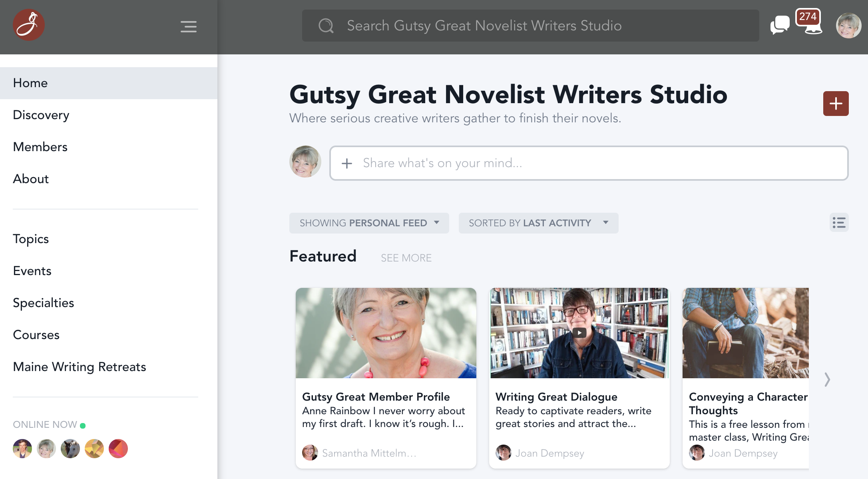Open About page

pos(109,179)
